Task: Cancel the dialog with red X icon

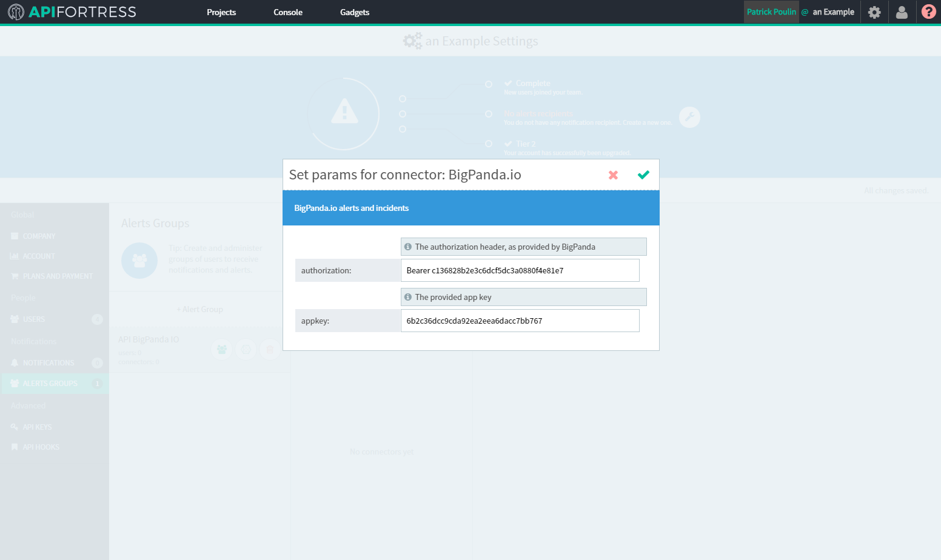Action: 613,175
